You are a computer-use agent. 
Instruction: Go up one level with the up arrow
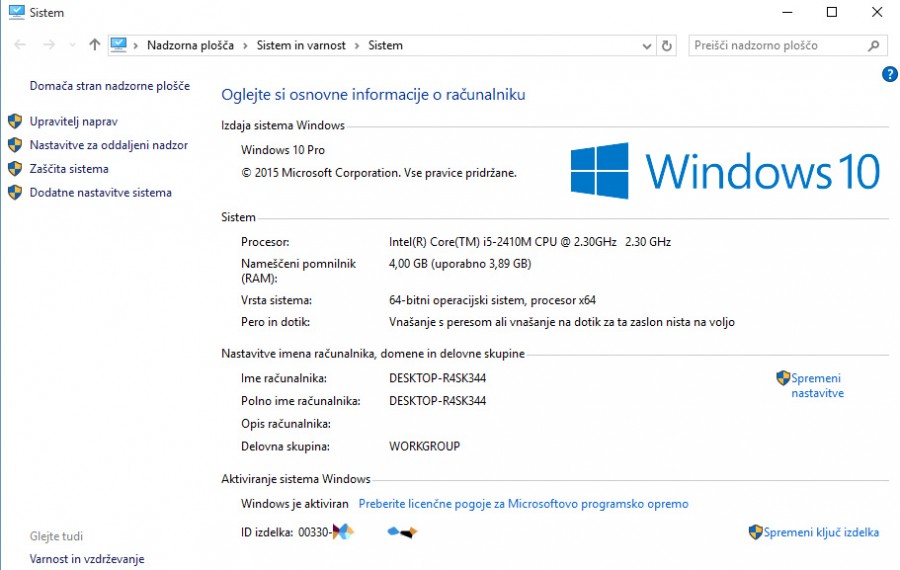click(95, 45)
